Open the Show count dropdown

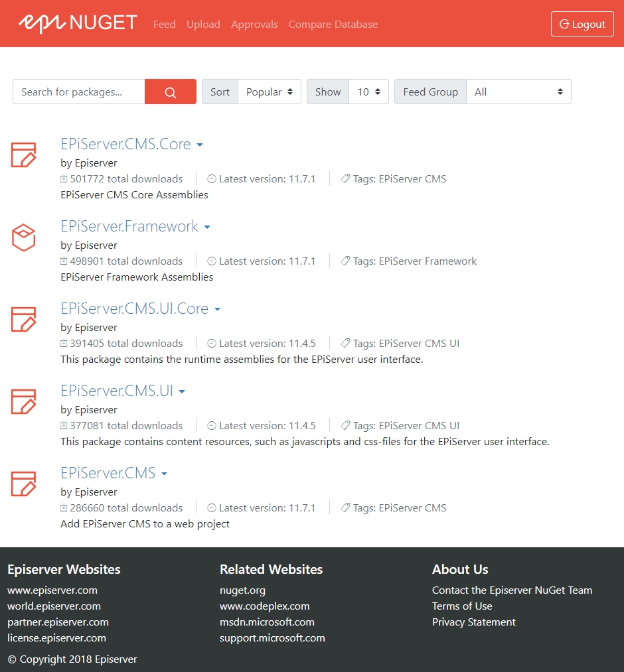368,92
